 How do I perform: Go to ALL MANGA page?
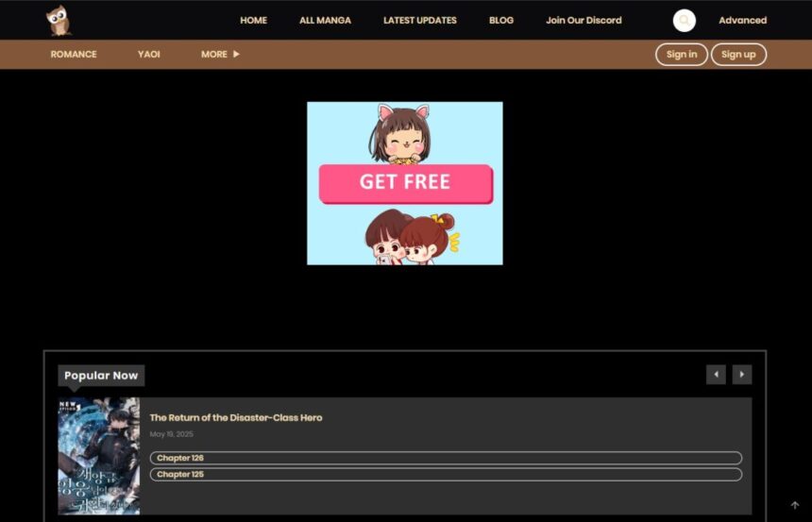pos(325,20)
